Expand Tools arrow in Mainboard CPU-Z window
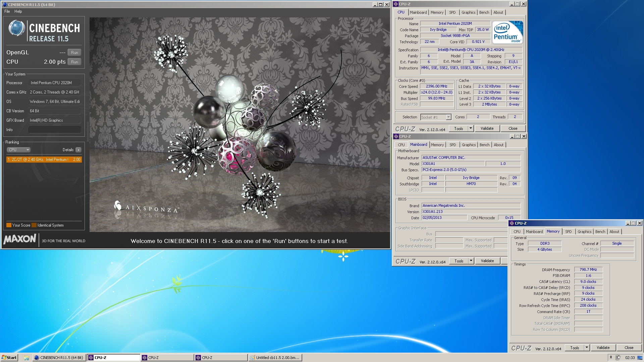Image resolution: width=644 pixels, height=362 pixels. pos(471,261)
